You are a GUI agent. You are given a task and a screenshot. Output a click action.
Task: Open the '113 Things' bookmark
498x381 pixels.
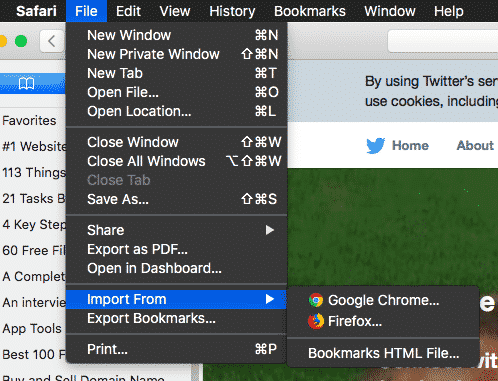[34, 172]
